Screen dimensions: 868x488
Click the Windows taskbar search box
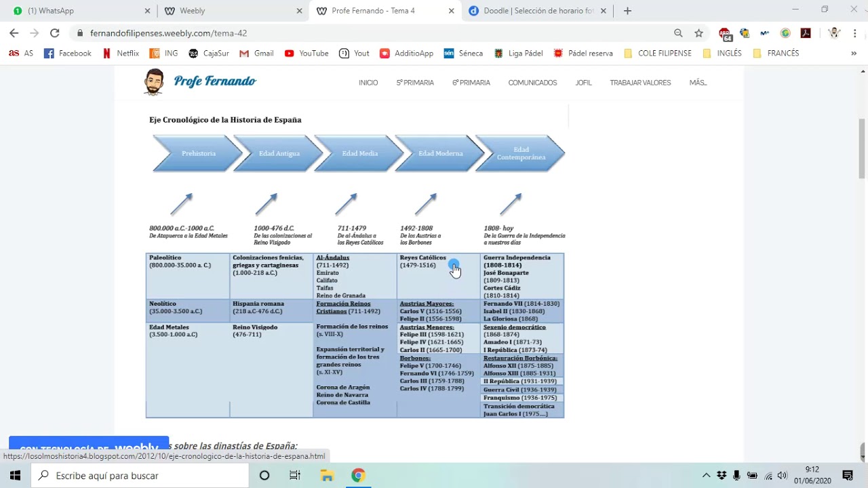(x=140, y=476)
